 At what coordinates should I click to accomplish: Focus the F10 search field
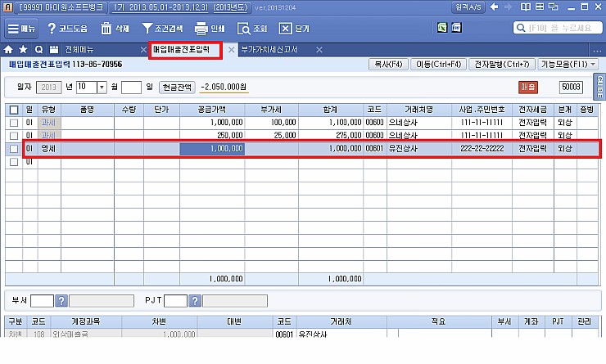[558, 28]
